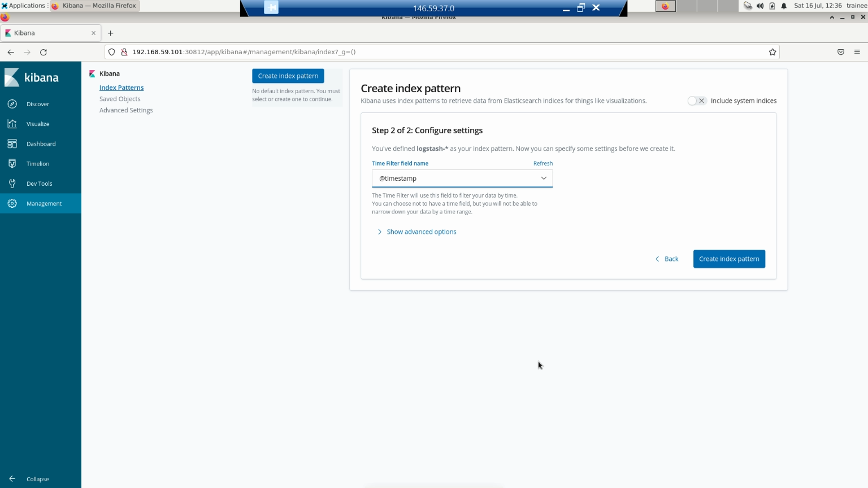Open the Discover compass icon
Screen dimensions: 868x488
click(x=12, y=104)
